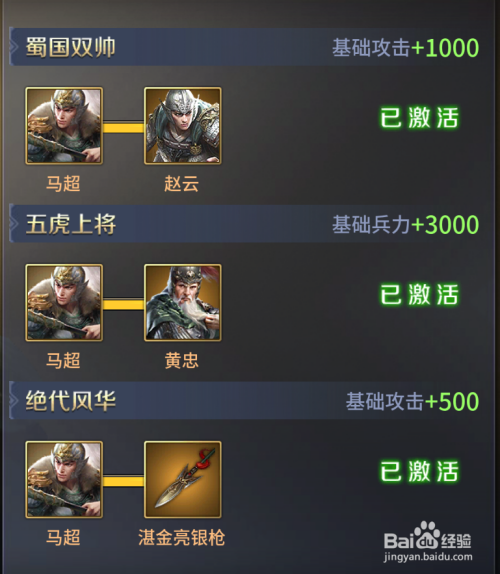Click 已激活 status for 绝代风华
This screenshot has height=574, width=500.
tap(419, 471)
